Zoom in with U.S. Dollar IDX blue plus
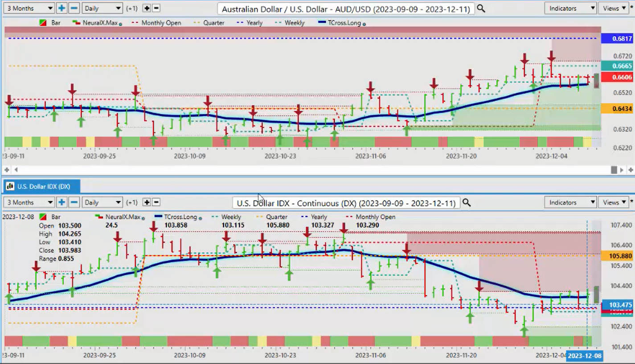Image resolution: width=635 pixels, height=364 pixels. [61, 202]
